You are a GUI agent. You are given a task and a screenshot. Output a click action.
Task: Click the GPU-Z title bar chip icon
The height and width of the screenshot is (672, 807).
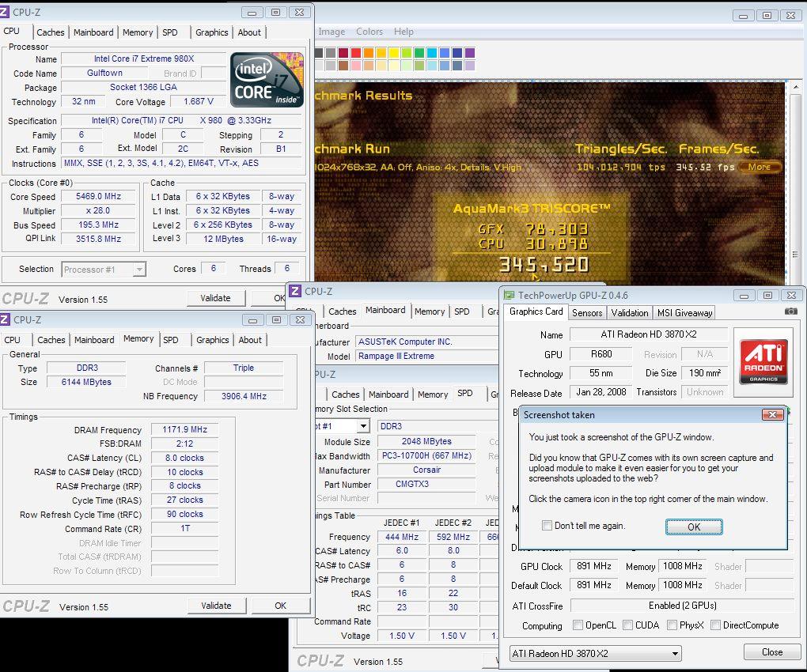click(x=509, y=295)
